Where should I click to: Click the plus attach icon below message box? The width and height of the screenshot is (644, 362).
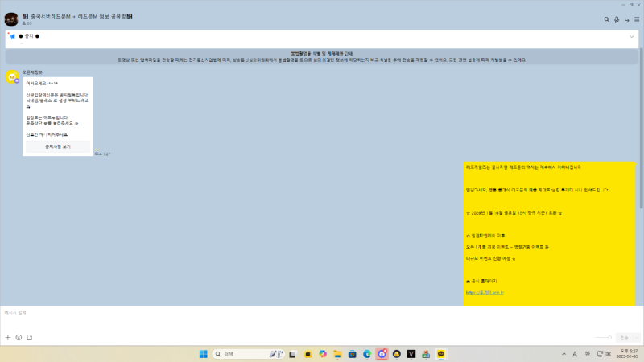click(x=8, y=337)
